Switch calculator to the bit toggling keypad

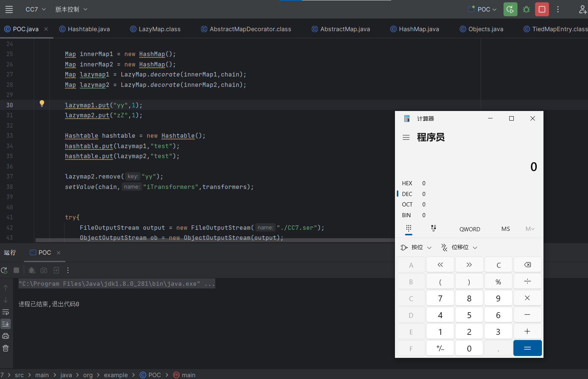pyautogui.click(x=434, y=229)
